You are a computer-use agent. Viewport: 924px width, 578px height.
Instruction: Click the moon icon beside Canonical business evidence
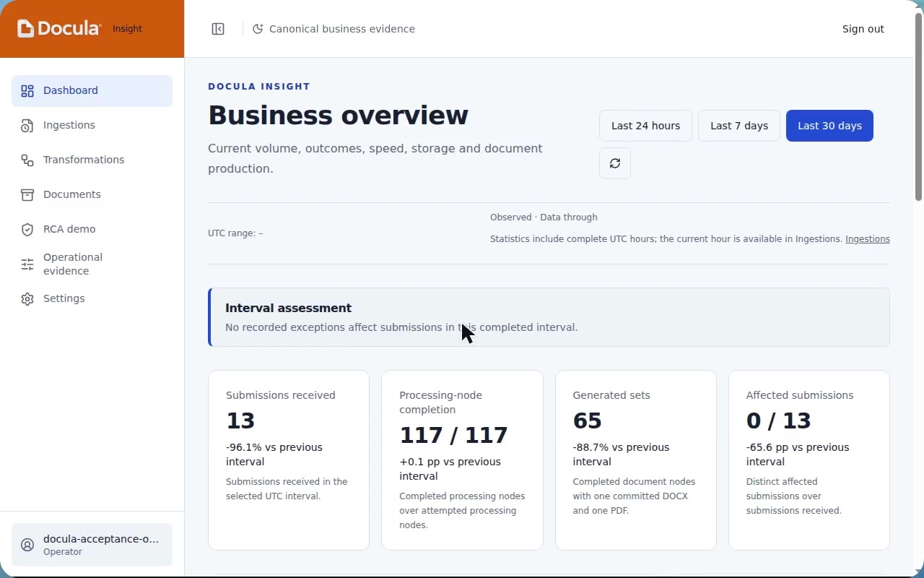tap(258, 29)
